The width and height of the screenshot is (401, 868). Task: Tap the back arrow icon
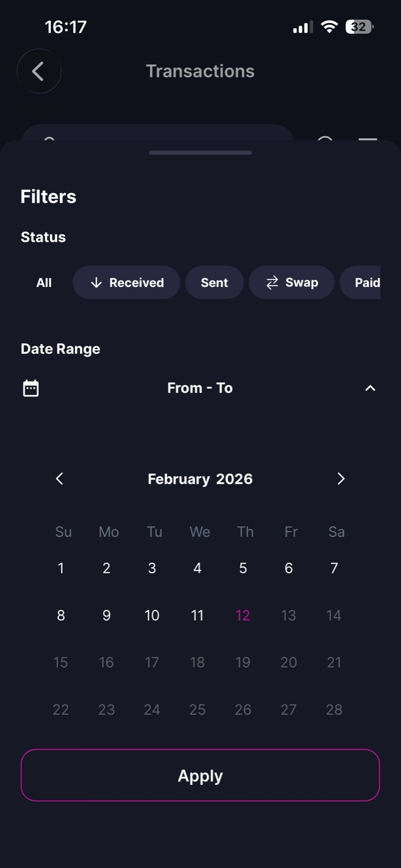point(38,71)
